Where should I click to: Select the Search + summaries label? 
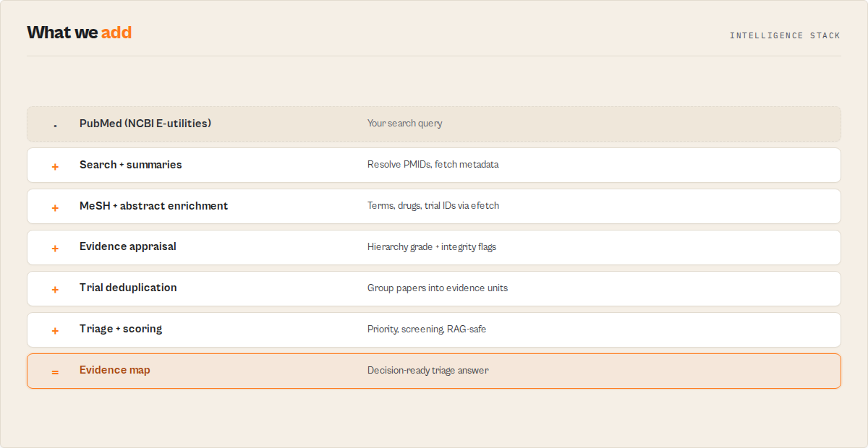(131, 165)
